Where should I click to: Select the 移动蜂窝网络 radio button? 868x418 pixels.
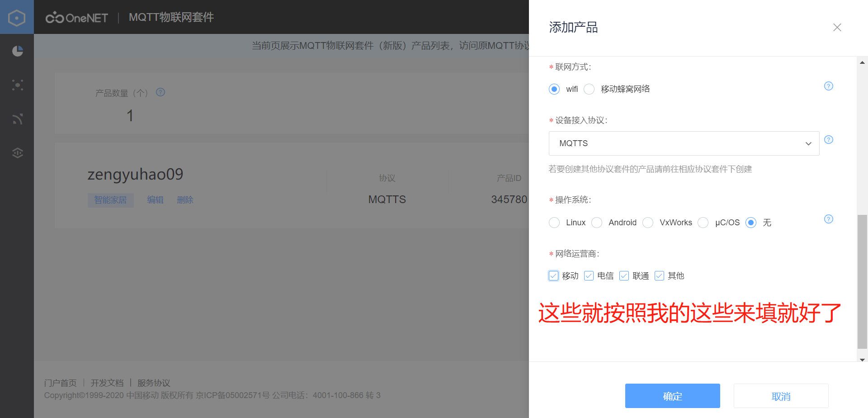click(589, 89)
